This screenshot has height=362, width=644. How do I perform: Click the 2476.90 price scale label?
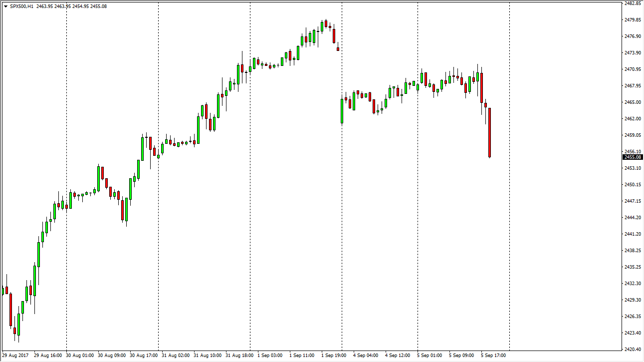[x=632, y=36]
